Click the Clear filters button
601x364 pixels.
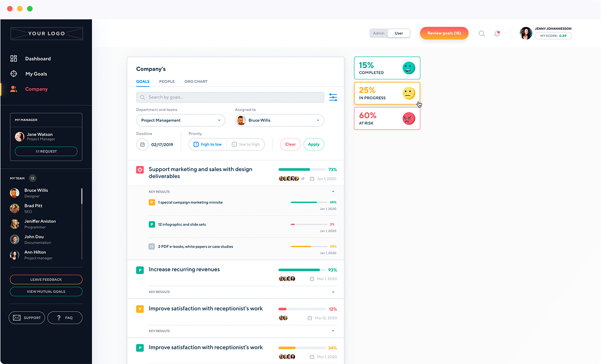[290, 145]
